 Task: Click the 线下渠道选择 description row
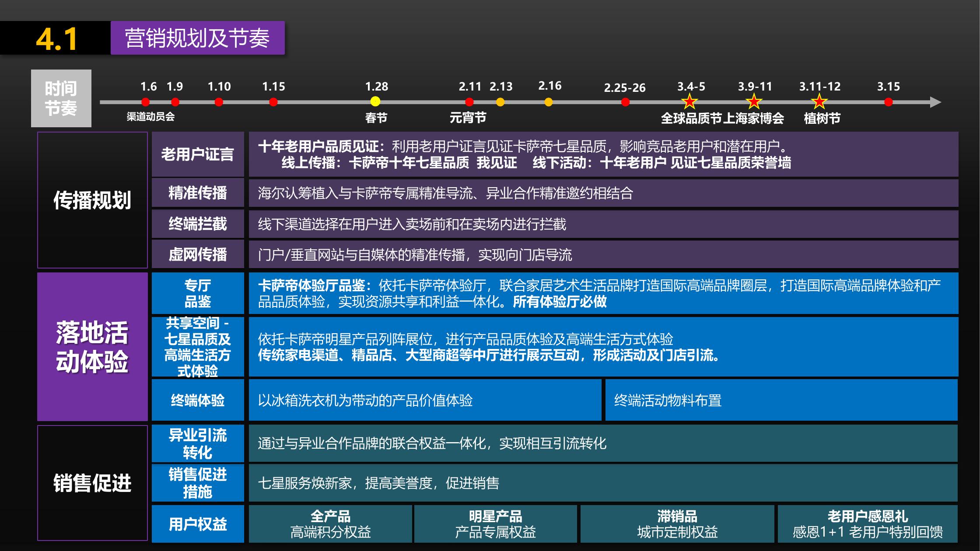[603, 224]
